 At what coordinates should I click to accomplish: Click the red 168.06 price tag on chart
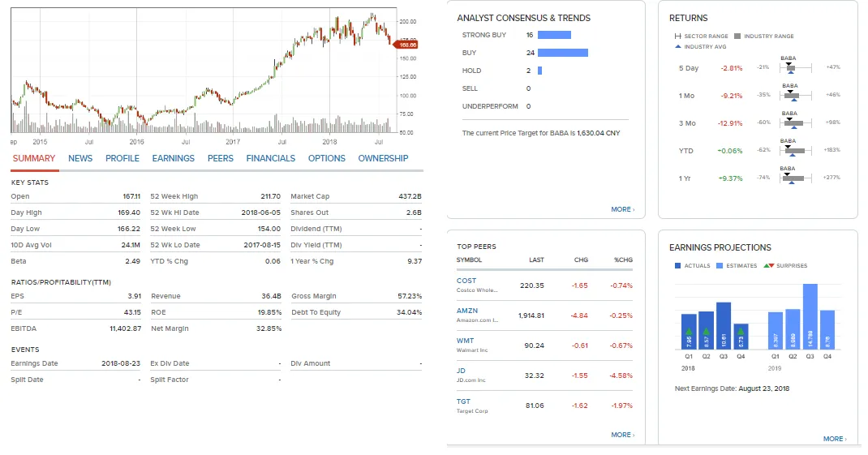(406, 45)
